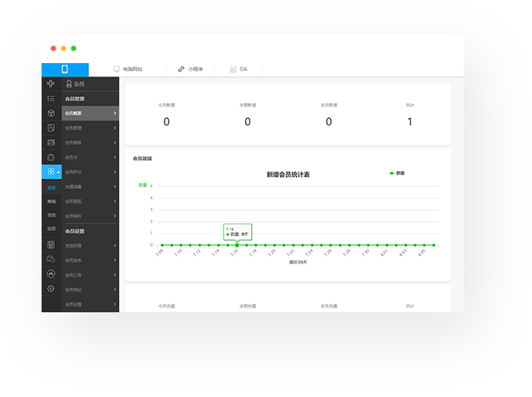Click the mobile phone icon tab
The image size is (532, 397).
(x=64, y=70)
